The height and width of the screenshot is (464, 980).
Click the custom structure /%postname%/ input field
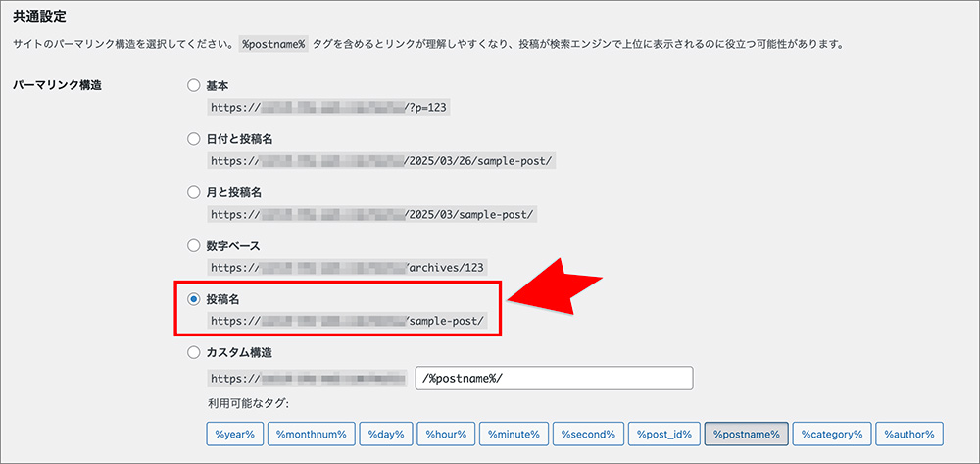tap(554, 379)
